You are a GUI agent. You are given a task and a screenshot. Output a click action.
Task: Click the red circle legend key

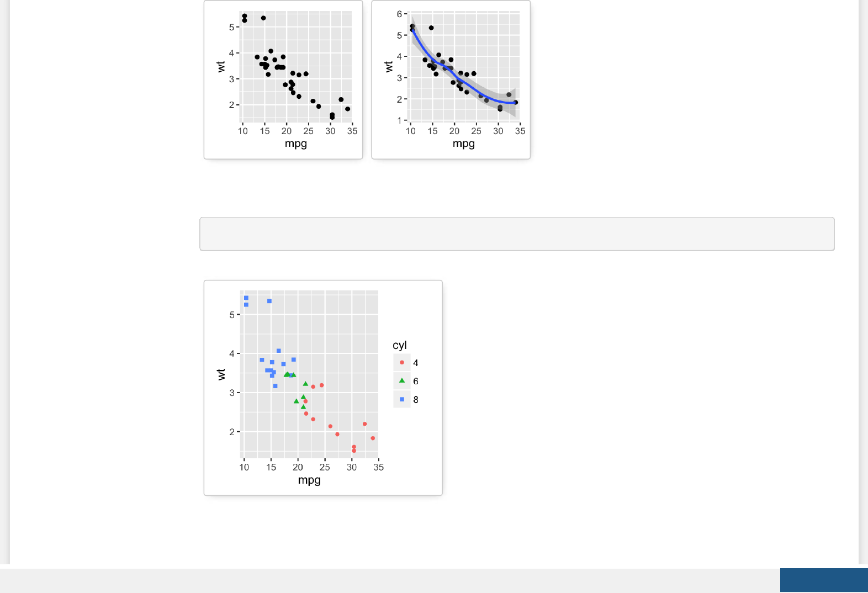tap(402, 363)
